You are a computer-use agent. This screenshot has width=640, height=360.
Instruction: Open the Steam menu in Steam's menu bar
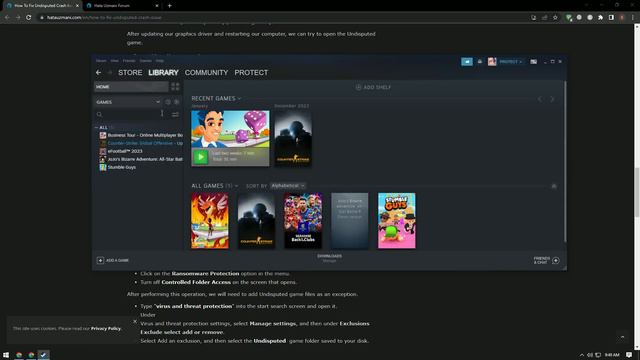point(101,61)
